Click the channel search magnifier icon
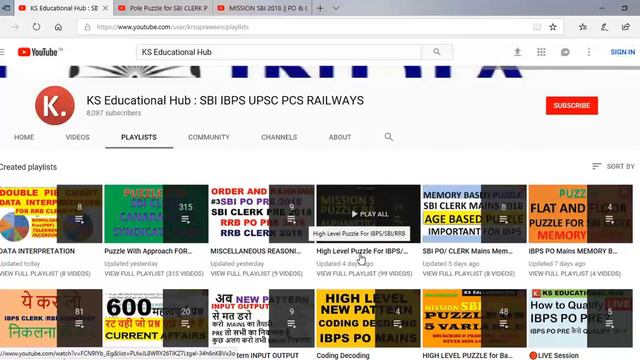Image resolution: width=640 pixels, height=360 pixels. pyautogui.click(x=389, y=137)
